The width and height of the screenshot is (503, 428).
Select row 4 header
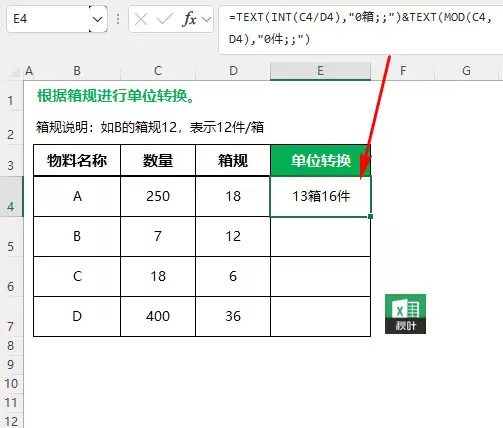coord(11,197)
